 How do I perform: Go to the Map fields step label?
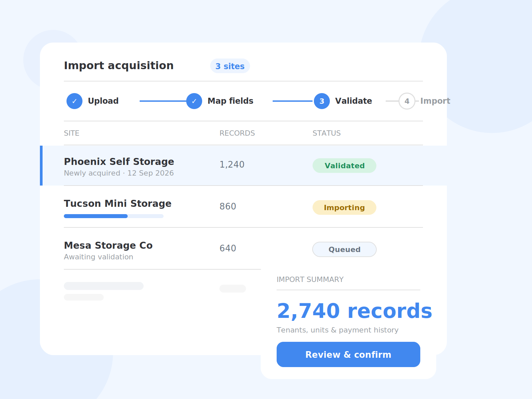point(230,101)
